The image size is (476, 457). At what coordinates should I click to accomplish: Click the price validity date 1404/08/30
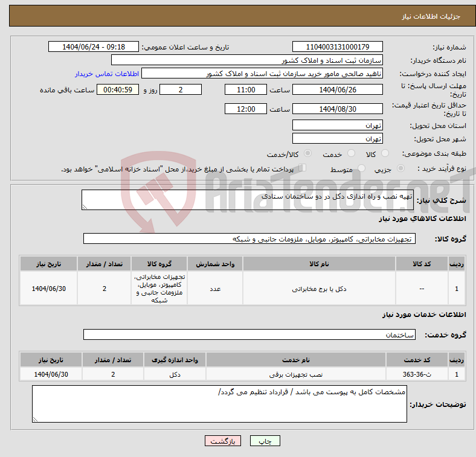[x=338, y=109]
